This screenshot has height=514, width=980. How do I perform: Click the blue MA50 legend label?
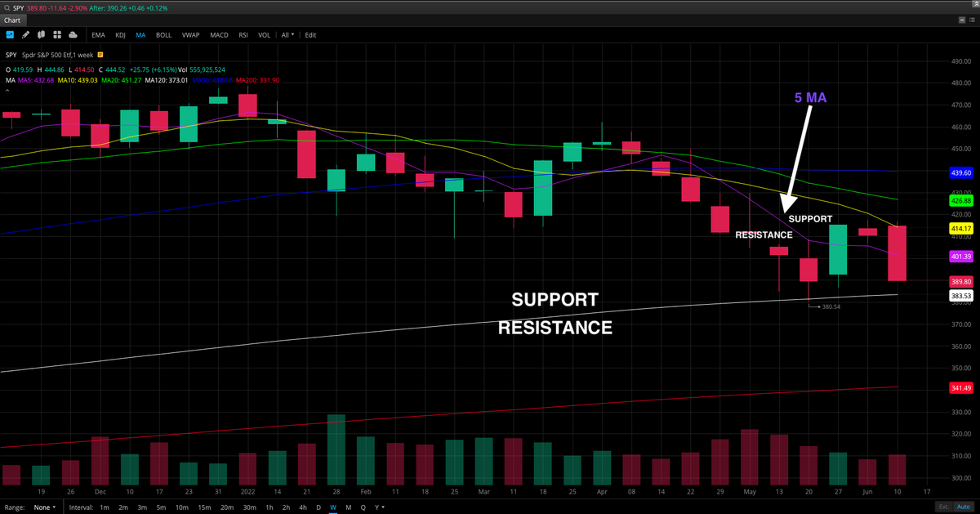213,80
